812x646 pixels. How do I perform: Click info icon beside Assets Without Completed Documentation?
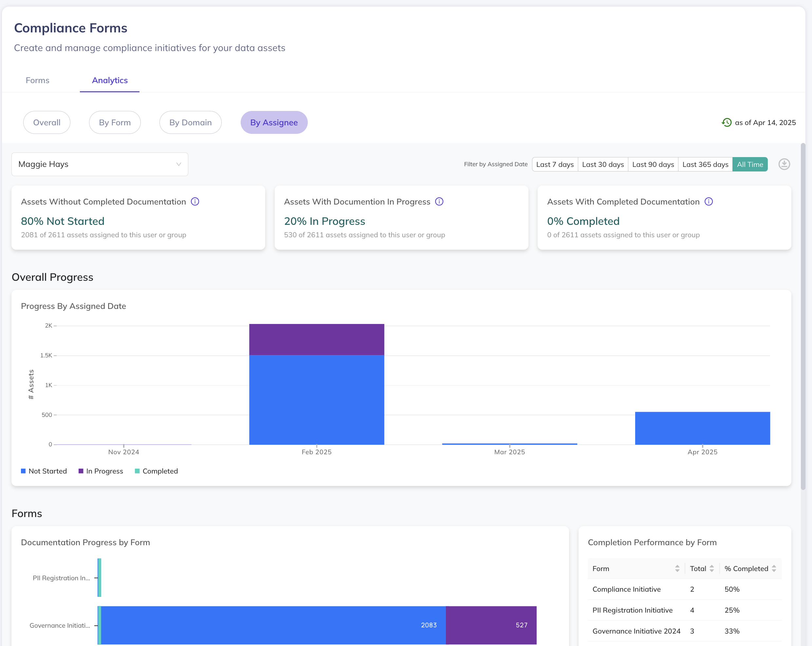pyautogui.click(x=195, y=201)
